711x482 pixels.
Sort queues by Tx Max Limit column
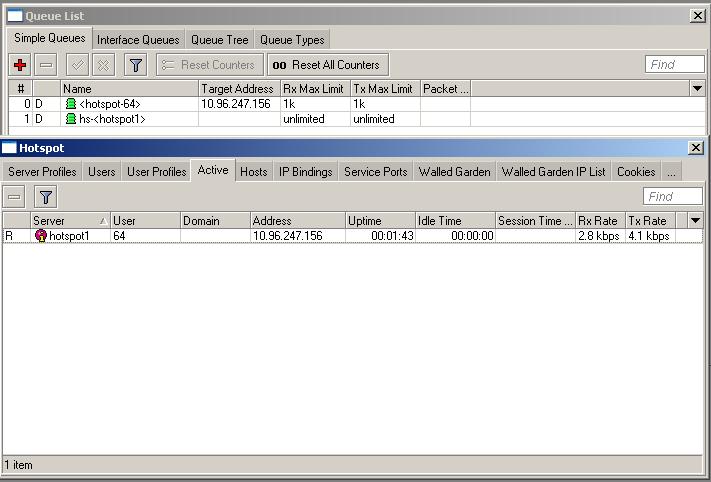pyautogui.click(x=385, y=88)
